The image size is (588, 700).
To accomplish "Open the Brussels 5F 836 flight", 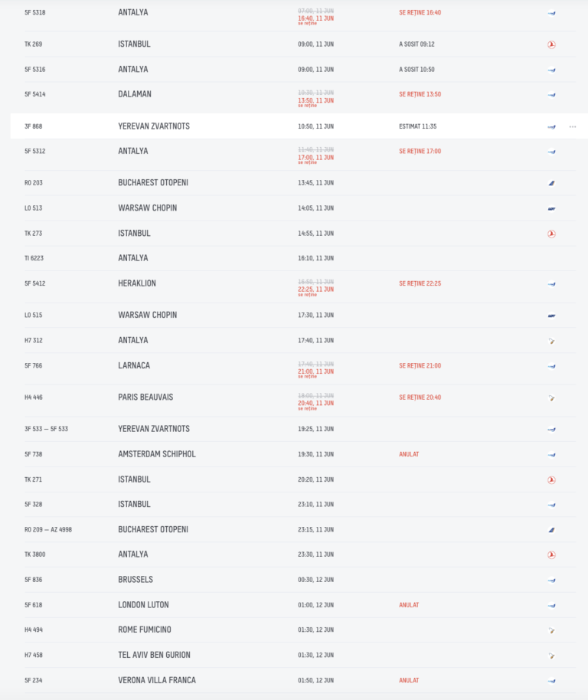I will [300, 580].
